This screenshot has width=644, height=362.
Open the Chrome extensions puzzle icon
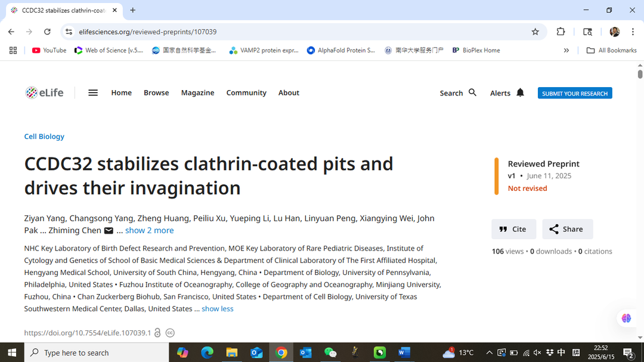pos(561,32)
